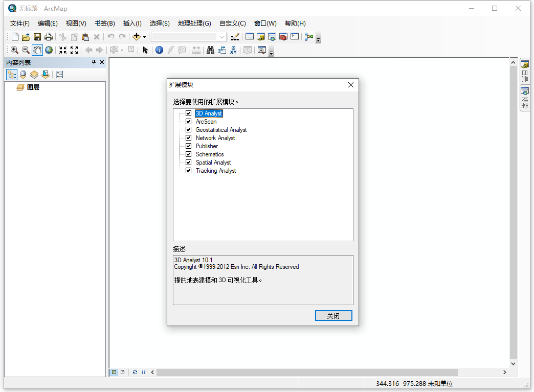
Task: Open ArcToolbox window
Action: 283,37
